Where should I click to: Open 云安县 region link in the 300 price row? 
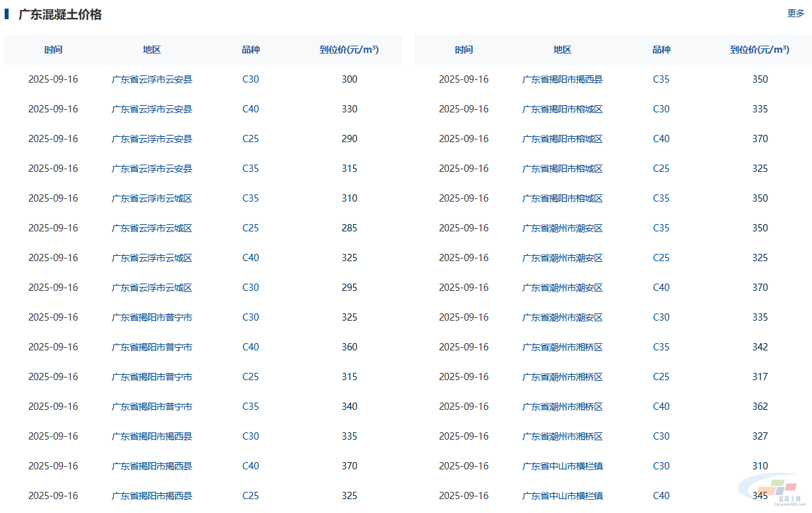pos(151,79)
